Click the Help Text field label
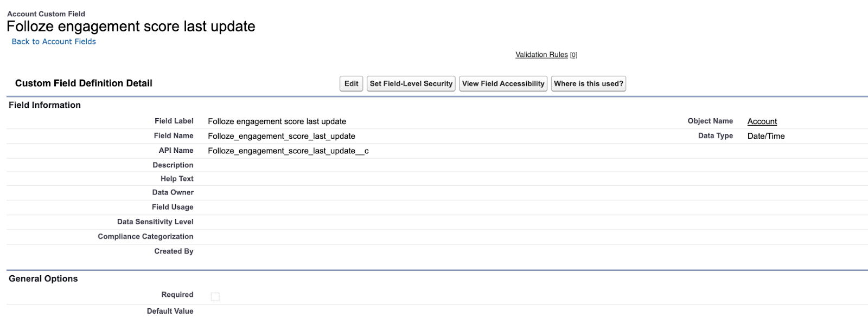868x331 pixels. (x=177, y=179)
